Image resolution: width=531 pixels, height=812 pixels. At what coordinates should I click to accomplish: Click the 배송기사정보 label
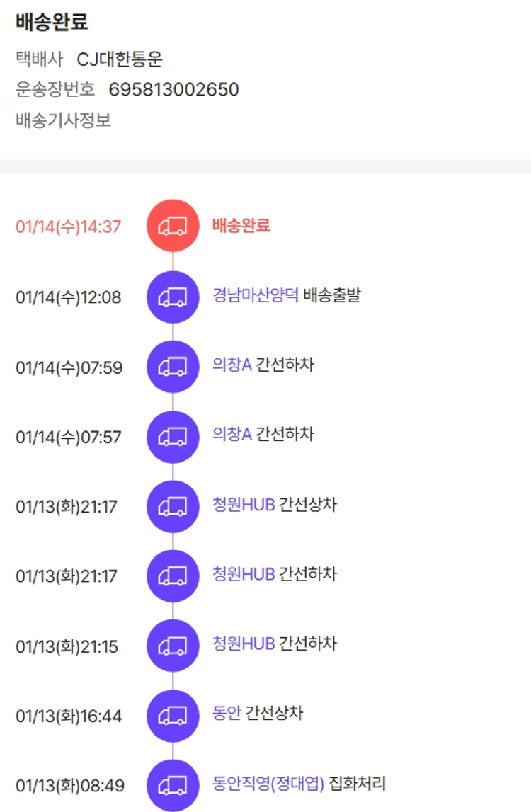pyautogui.click(x=63, y=120)
